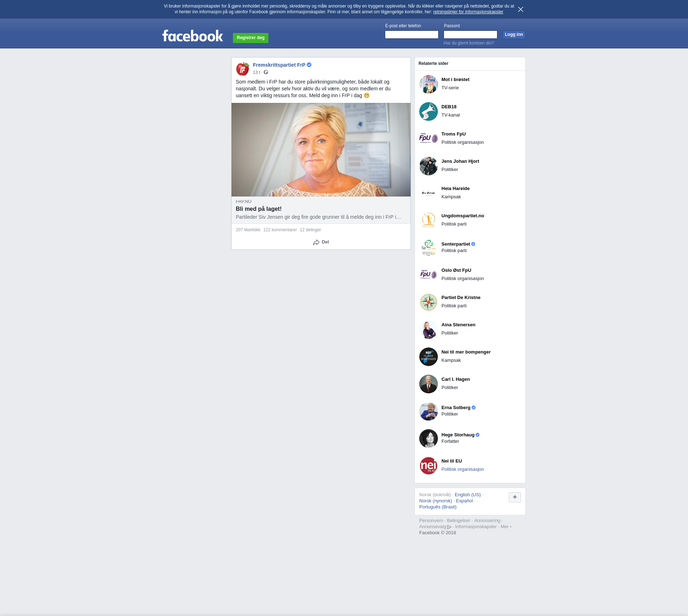This screenshot has width=688, height=616.
Task: Switch language to English (US)
Action: [468, 495]
